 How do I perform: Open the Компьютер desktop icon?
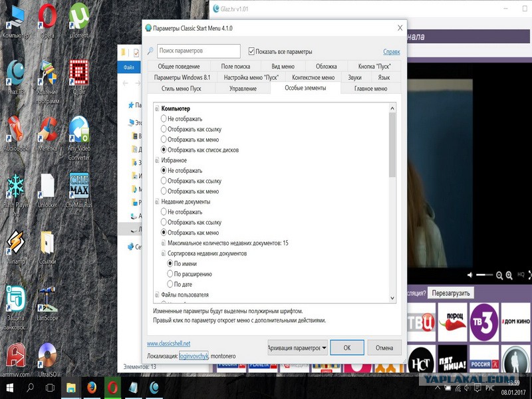(x=15, y=21)
